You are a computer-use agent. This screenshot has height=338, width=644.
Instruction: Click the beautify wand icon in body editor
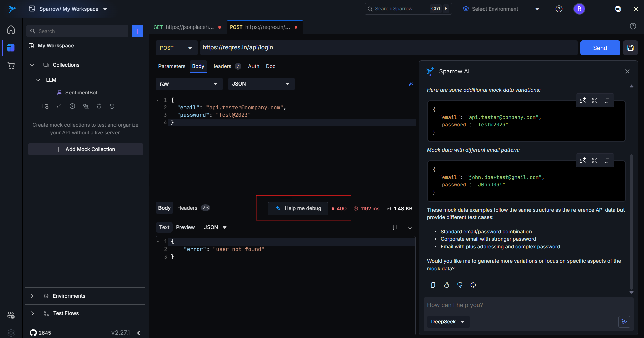click(x=411, y=84)
